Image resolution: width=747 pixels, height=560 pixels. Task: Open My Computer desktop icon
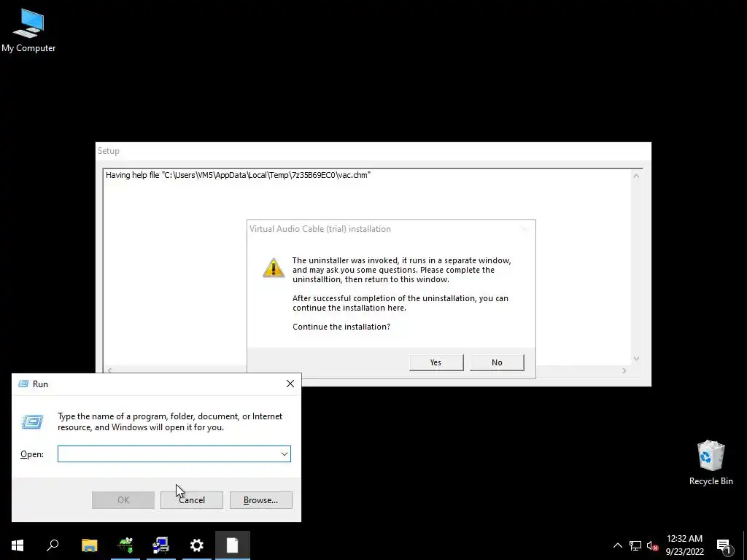[28, 29]
